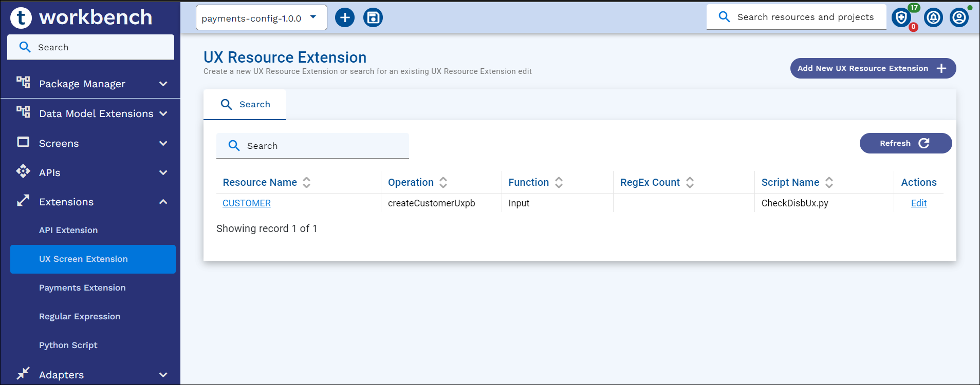
Task: Click the Refresh button
Action: point(905,143)
